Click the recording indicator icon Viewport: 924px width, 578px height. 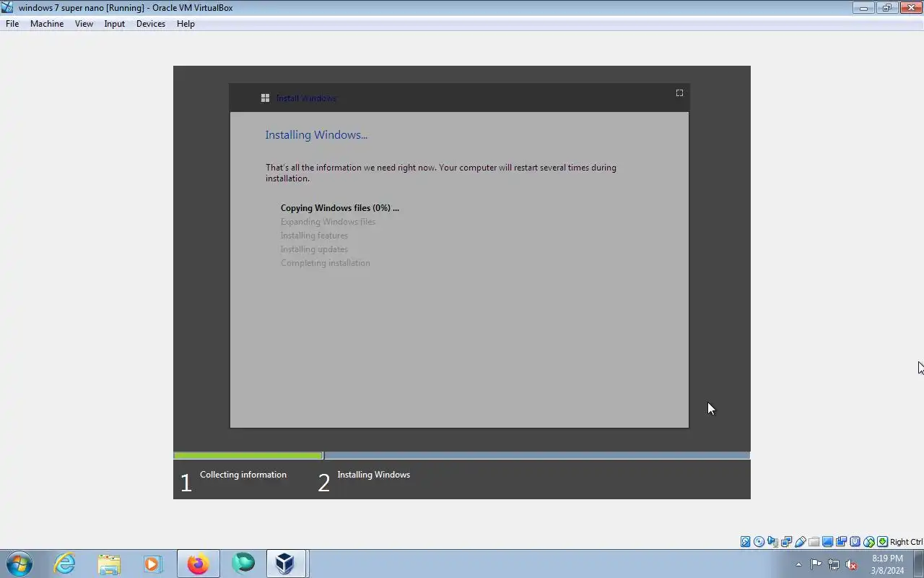(842, 542)
